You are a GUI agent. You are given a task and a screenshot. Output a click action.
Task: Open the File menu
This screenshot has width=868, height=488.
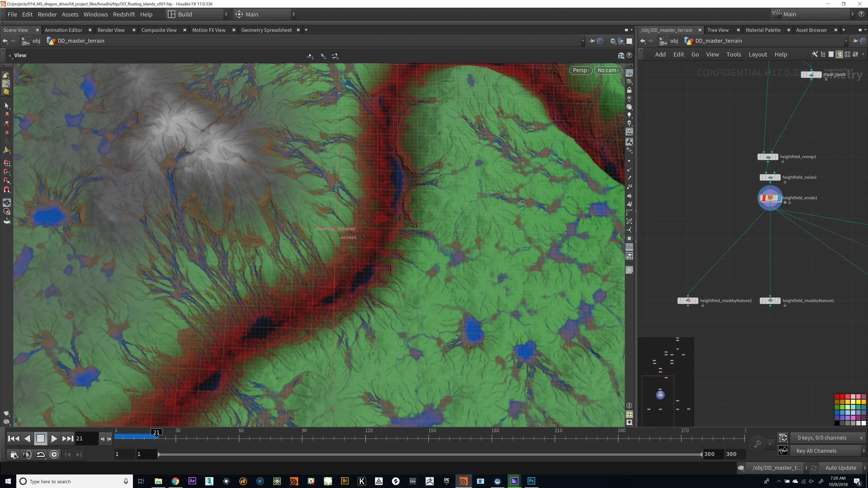12,14
